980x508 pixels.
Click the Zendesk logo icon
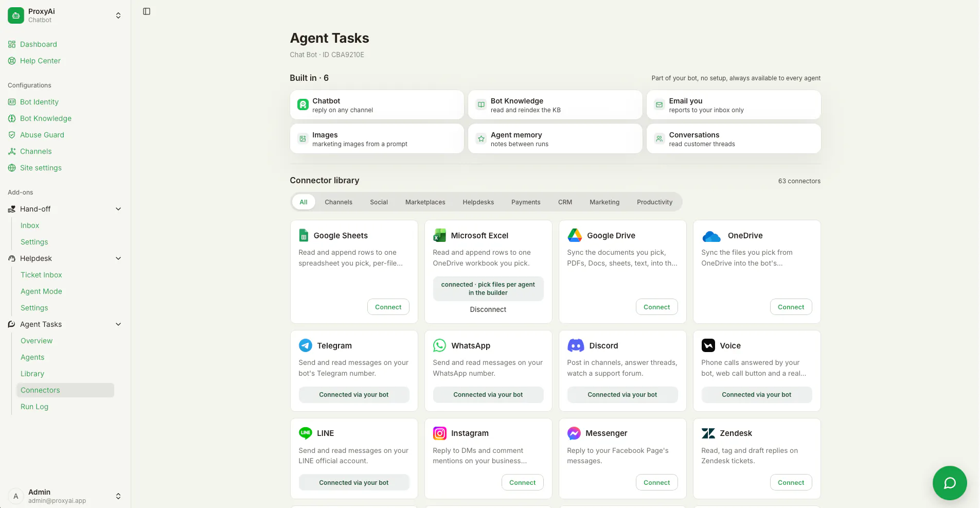(708, 433)
